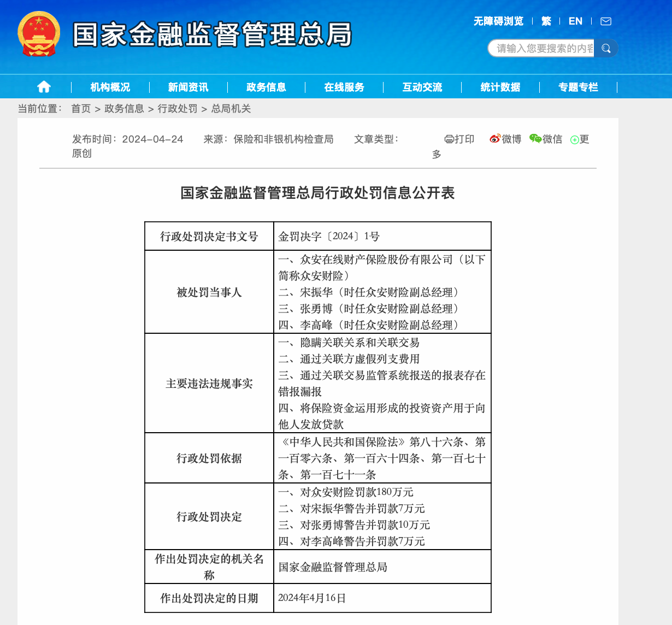Screen dimensions: 672x625
Task: Click the source 保险和非银机构检查局
Action: click(x=284, y=139)
